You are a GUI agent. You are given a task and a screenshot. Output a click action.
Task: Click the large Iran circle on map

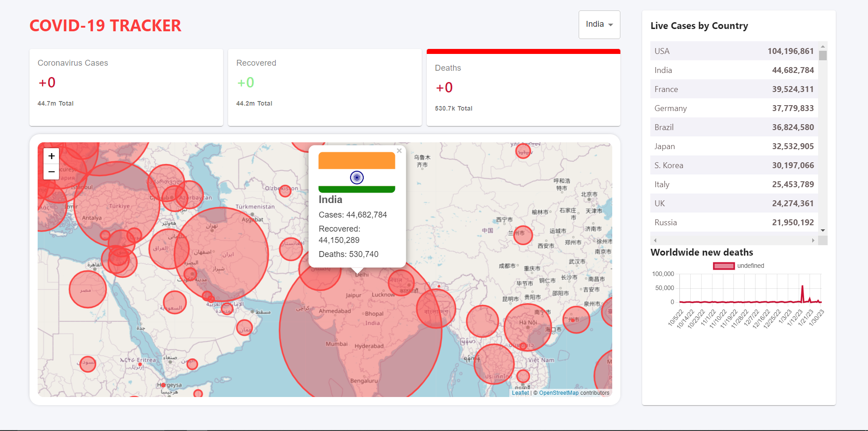point(221,254)
